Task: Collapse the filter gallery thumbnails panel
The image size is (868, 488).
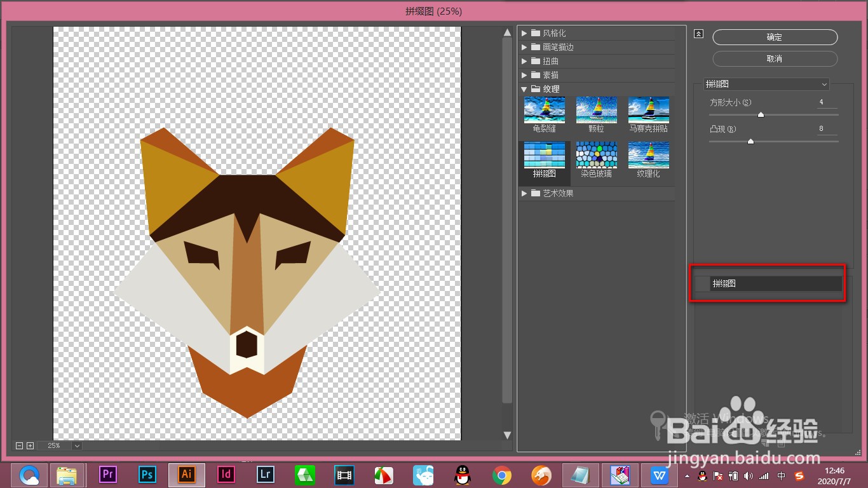Action: [699, 34]
